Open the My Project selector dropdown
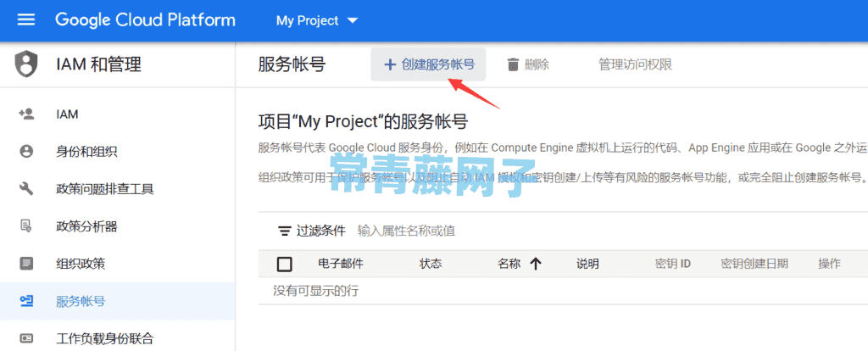868x351 pixels. tap(317, 20)
